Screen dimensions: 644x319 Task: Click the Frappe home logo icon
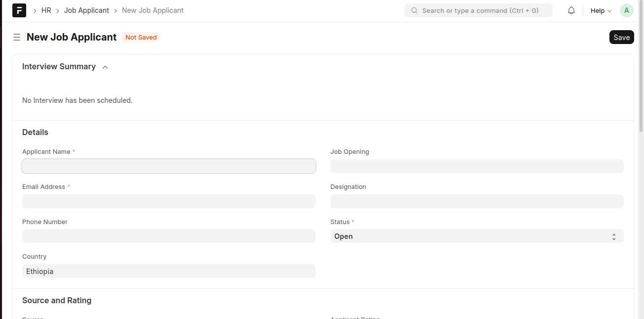[19, 10]
